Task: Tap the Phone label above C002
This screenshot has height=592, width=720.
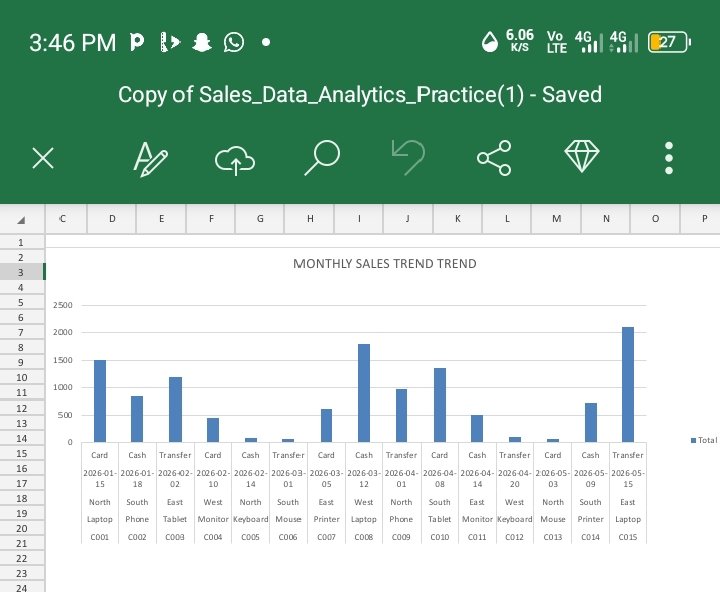Action: 137,519
